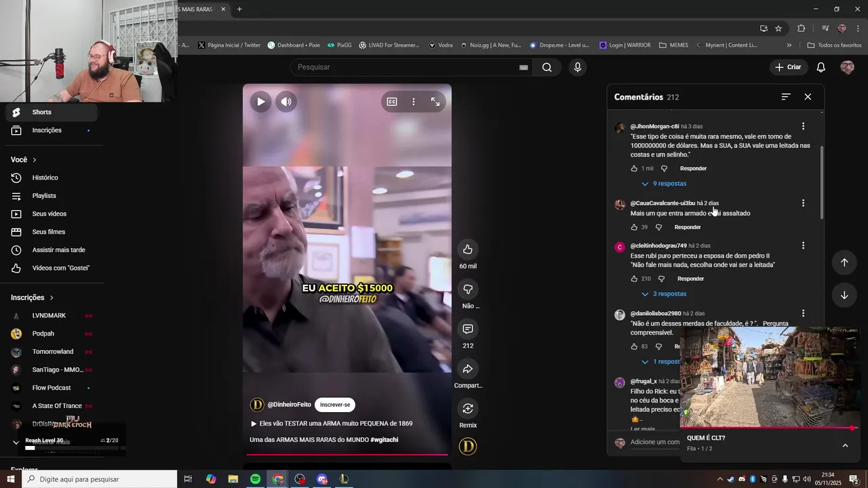
Task: Dislike the @JhonMorgan-c8i comment
Action: (x=664, y=169)
